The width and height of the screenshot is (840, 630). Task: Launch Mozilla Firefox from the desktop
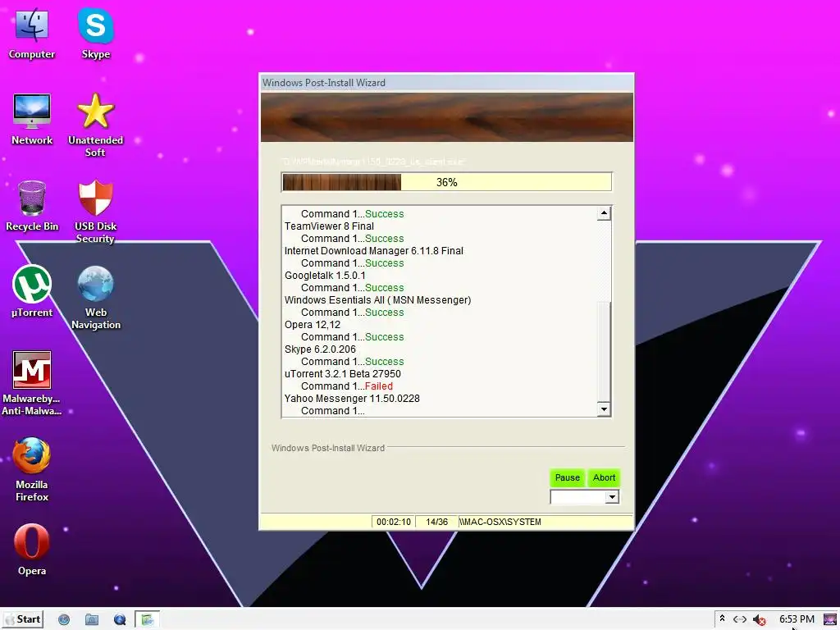point(32,469)
